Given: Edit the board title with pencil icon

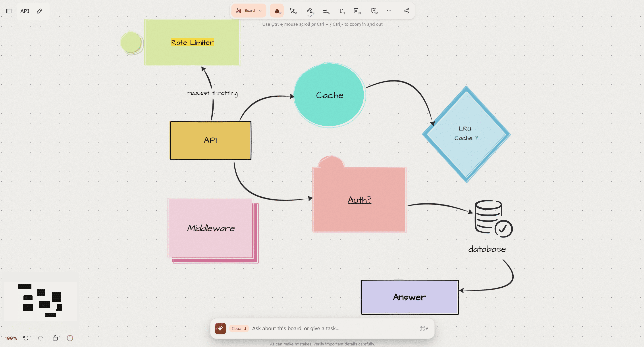Looking at the screenshot, I should coord(39,11).
